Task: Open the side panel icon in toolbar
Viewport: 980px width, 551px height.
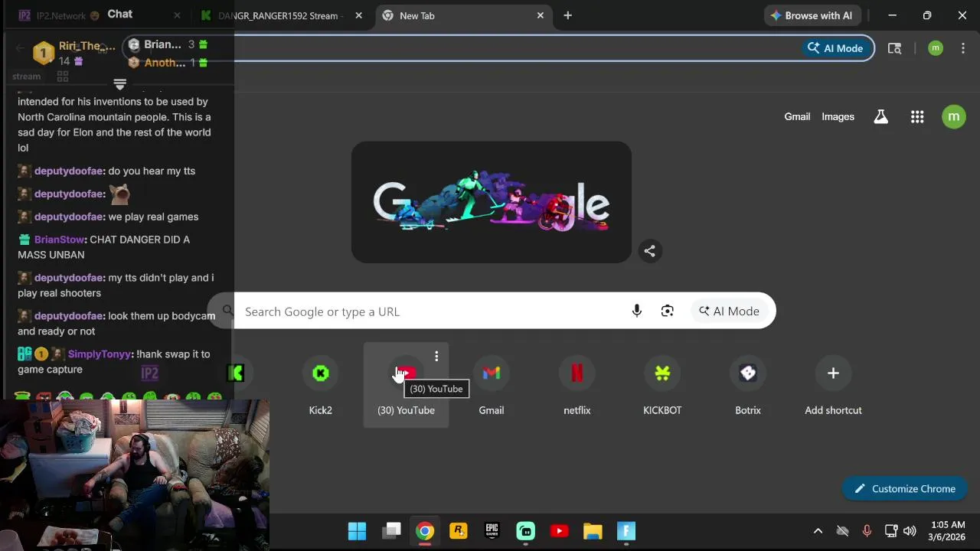Action: pos(894,48)
